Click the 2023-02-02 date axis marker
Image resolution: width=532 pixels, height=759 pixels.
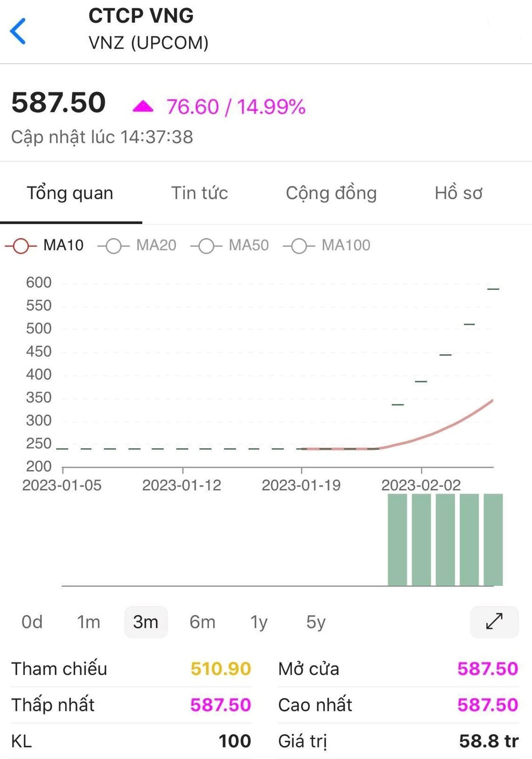[x=421, y=485]
